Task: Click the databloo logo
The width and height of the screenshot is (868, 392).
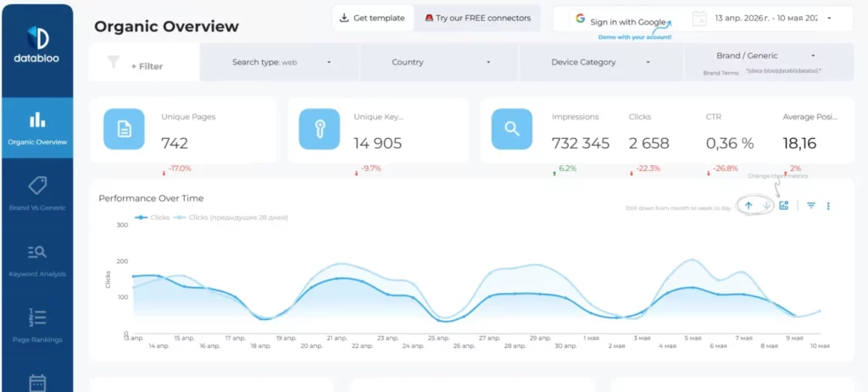Action: 37,44
